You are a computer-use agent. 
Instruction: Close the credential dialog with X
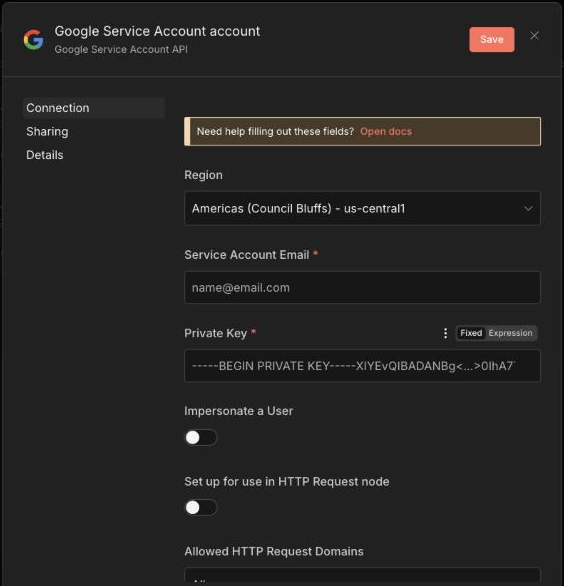pyautogui.click(x=534, y=36)
